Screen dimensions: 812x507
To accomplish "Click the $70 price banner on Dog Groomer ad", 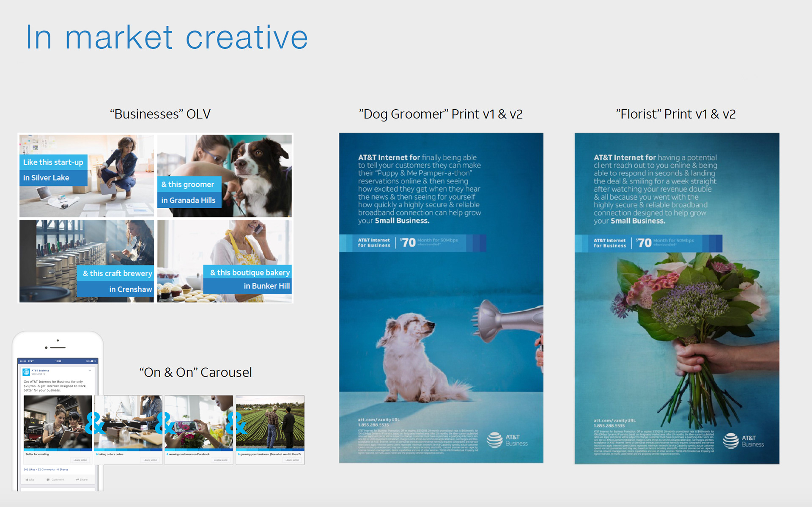I will [x=413, y=242].
